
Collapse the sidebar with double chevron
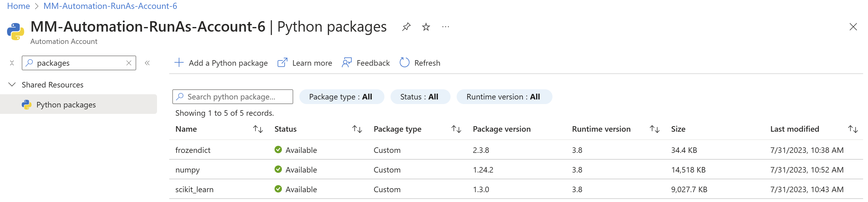[x=147, y=63]
